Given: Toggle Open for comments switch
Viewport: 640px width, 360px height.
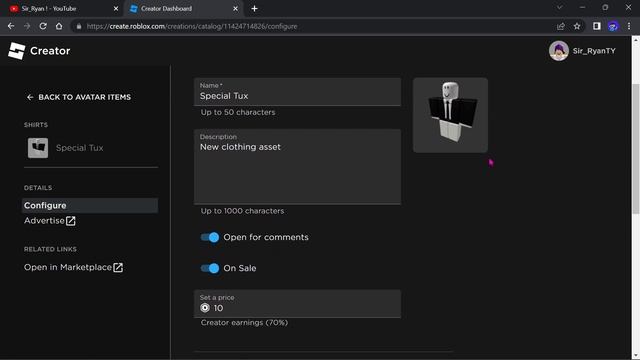Looking at the screenshot, I should pos(210,237).
